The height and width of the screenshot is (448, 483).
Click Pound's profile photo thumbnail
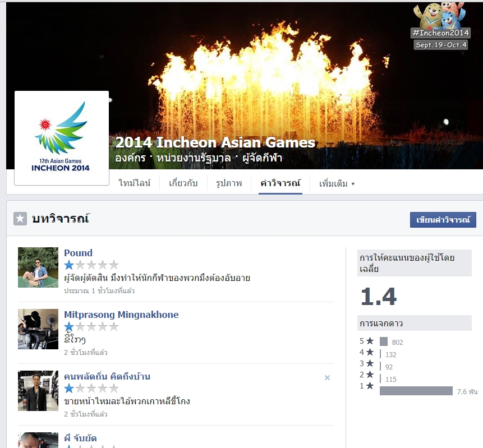tap(38, 267)
